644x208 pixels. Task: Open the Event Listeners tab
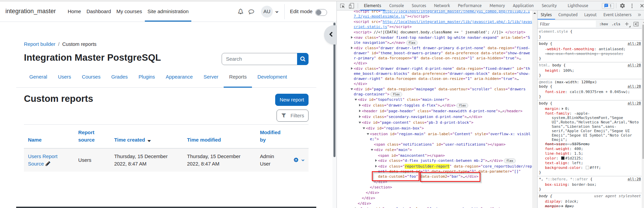pyautogui.click(x=617, y=15)
